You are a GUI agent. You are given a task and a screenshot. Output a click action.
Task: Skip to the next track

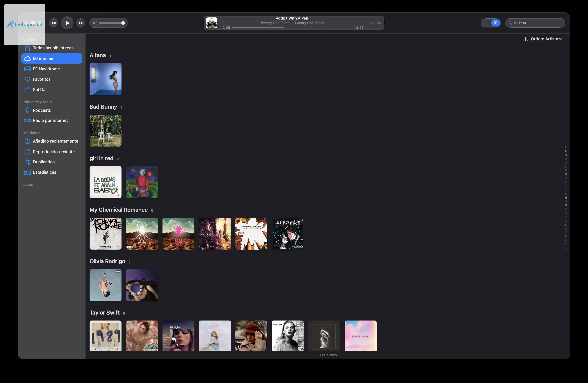tap(81, 23)
